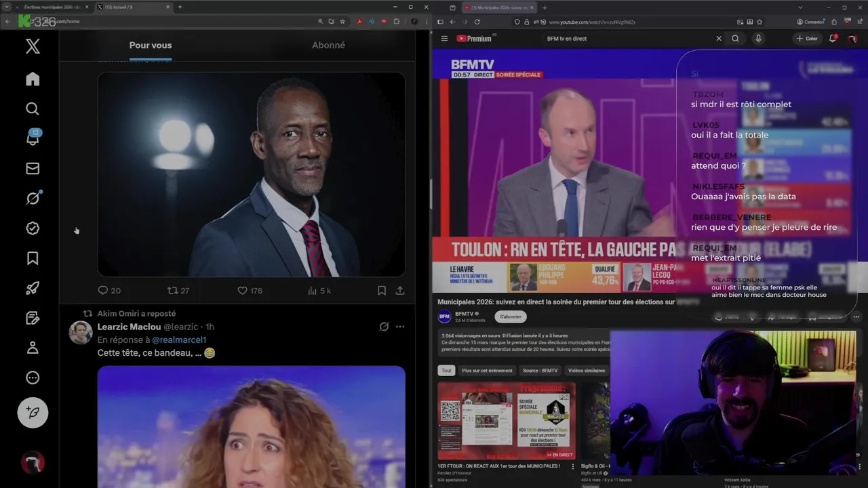Open a new tab in left browser
868x488 pixels.
(x=180, y=7)
